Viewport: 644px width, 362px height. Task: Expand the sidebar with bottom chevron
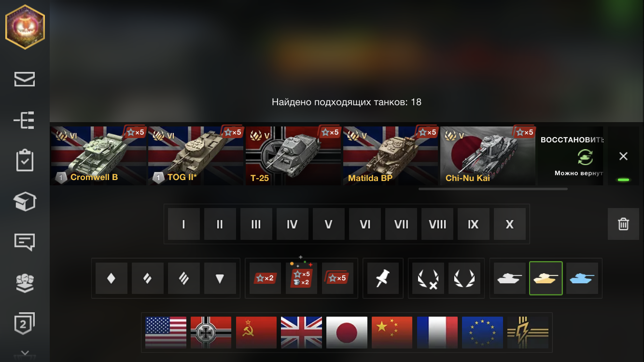pos(25,354)
